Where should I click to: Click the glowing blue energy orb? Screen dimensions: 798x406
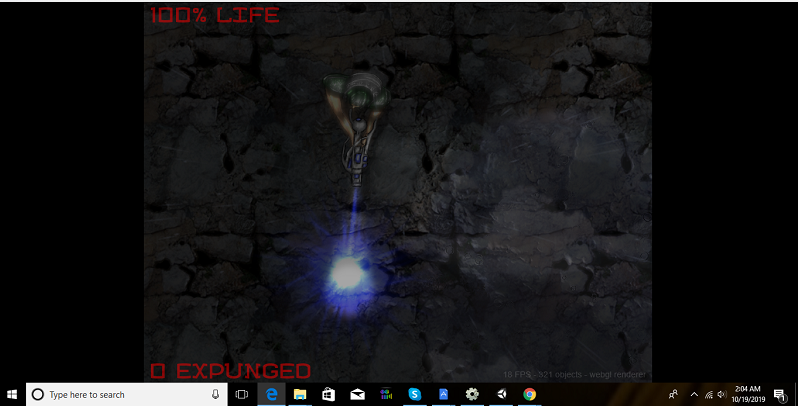tap(347, 274)
